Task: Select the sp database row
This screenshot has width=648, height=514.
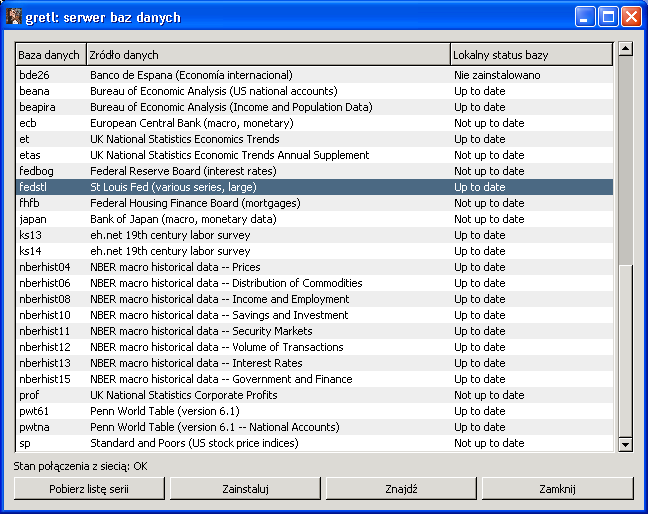Action: tap(314, 443)
